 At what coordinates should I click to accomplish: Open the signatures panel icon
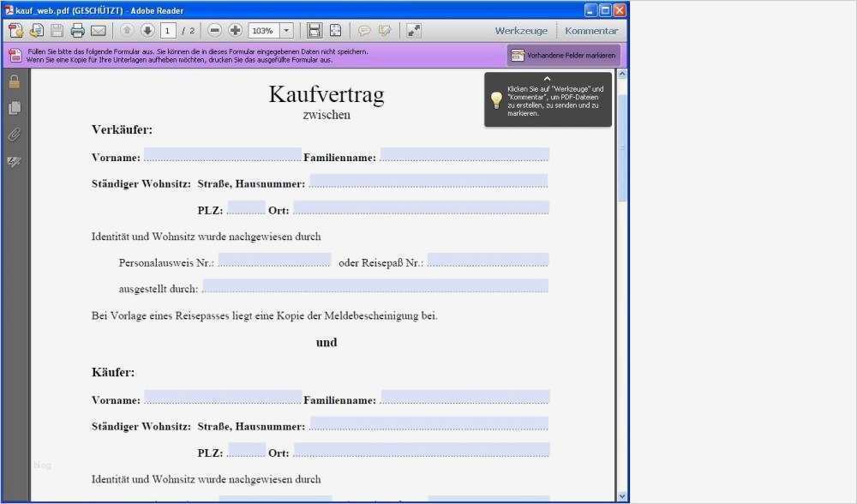[x=15, y=162]
